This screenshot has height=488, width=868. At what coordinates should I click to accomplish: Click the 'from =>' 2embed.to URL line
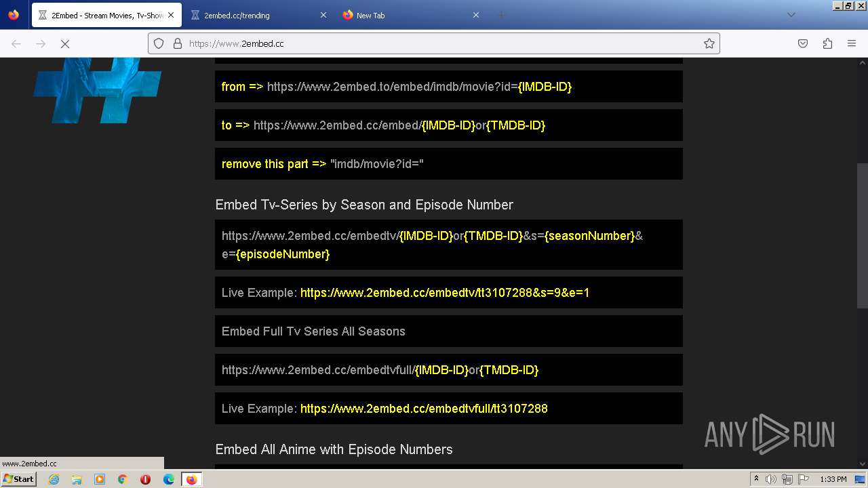[x=449, y=87]
